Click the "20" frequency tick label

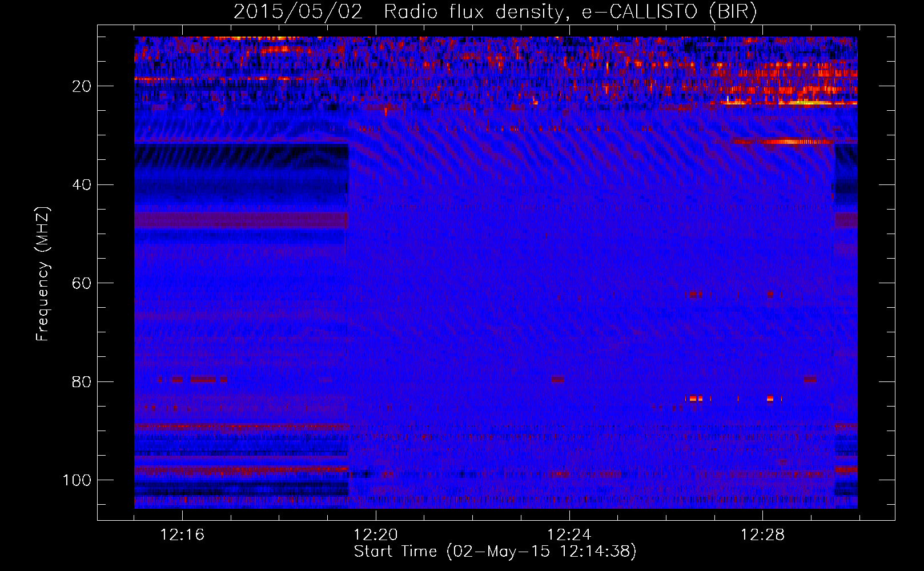coord(82,86)
